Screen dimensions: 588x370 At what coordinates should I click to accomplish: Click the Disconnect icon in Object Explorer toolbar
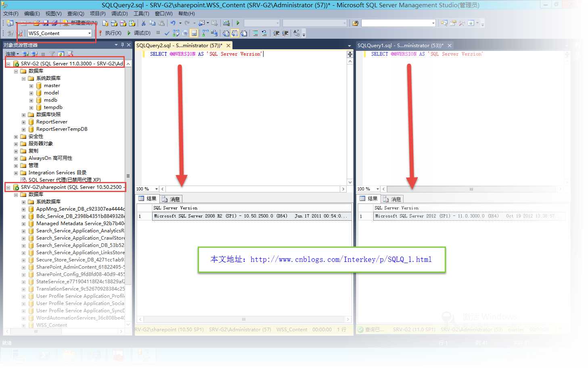click(x=35, y=54)
